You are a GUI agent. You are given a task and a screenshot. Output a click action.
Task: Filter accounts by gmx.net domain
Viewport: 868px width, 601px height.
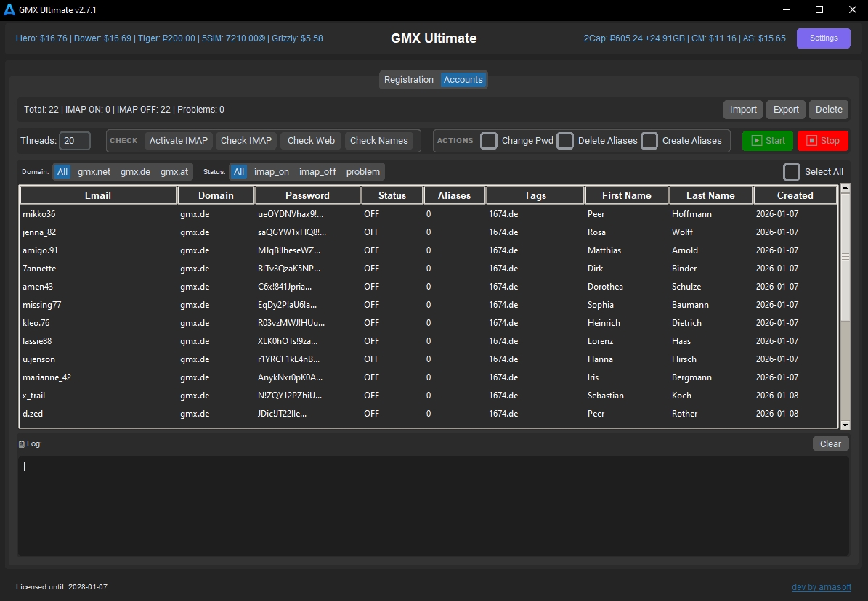point(94,172)
